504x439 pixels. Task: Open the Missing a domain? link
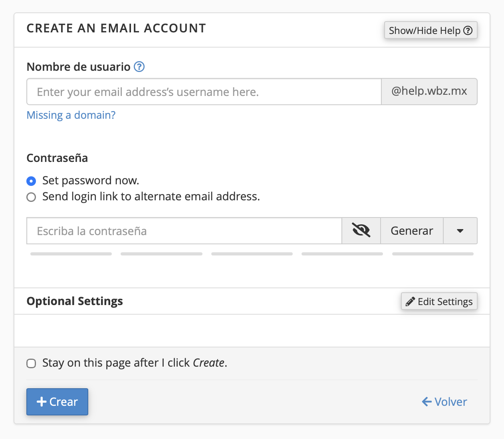click(x=71, y=115)
